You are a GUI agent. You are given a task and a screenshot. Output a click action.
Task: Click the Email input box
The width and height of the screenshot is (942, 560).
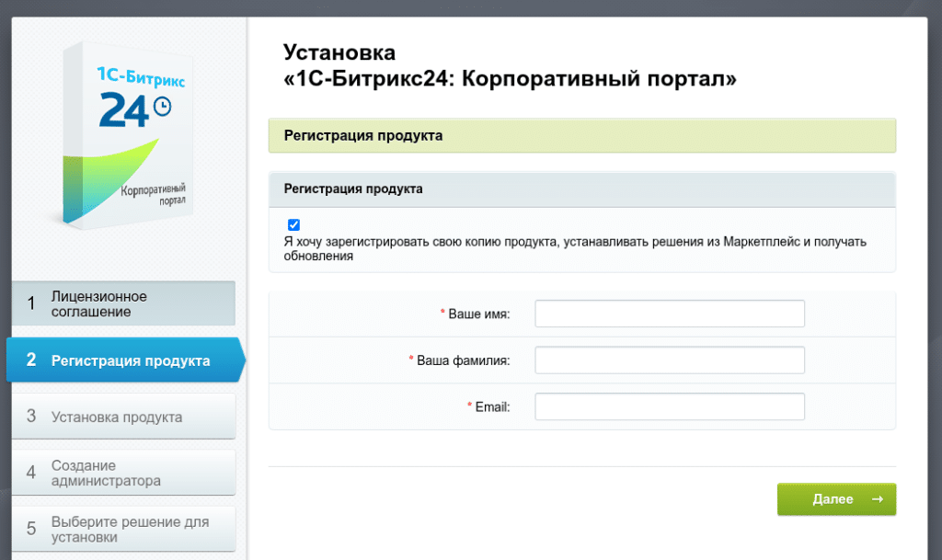click(x=669, y=406)
